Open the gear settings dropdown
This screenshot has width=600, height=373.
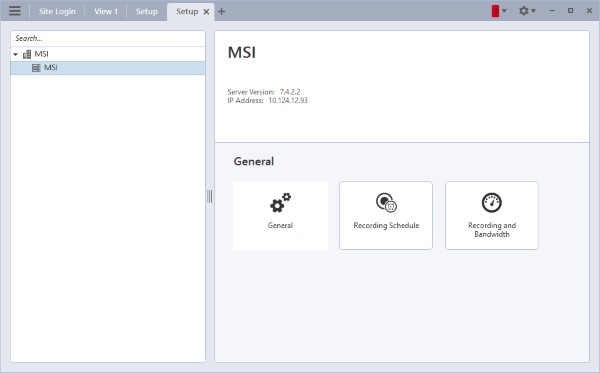527,11
